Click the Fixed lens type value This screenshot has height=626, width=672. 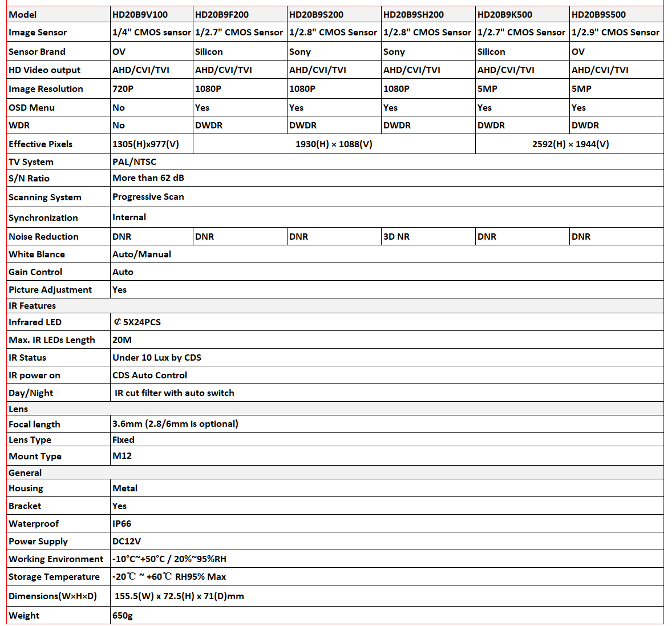[x=123, y=440]
